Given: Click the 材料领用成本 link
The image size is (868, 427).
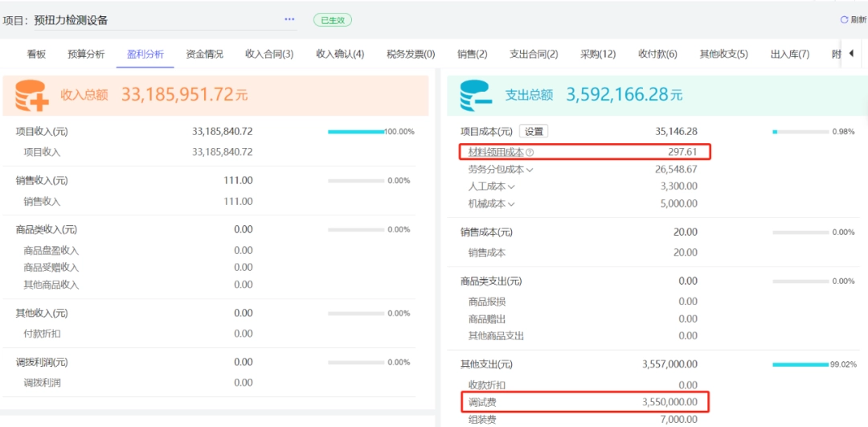Looking at the screenshot, I should [x=496, y=152].
